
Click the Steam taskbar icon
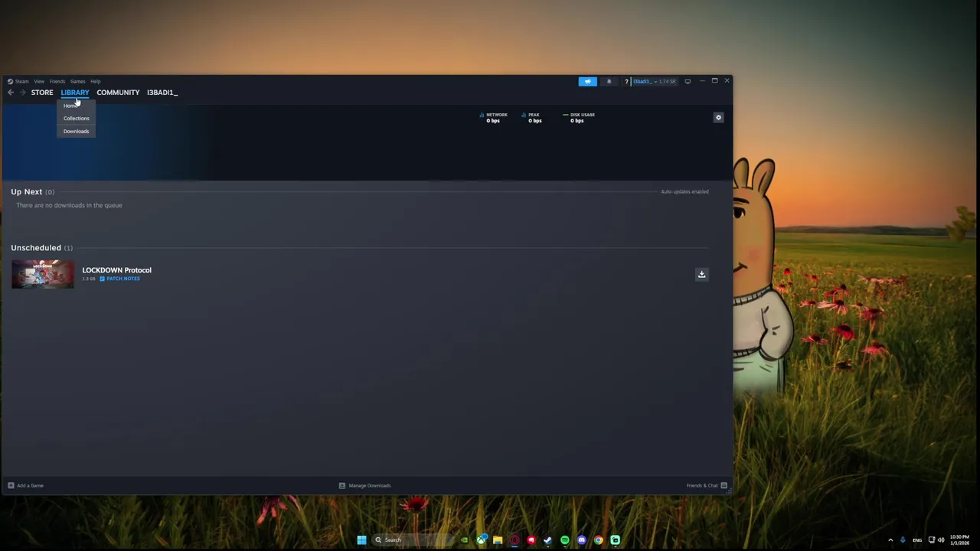tap(548, 540)
